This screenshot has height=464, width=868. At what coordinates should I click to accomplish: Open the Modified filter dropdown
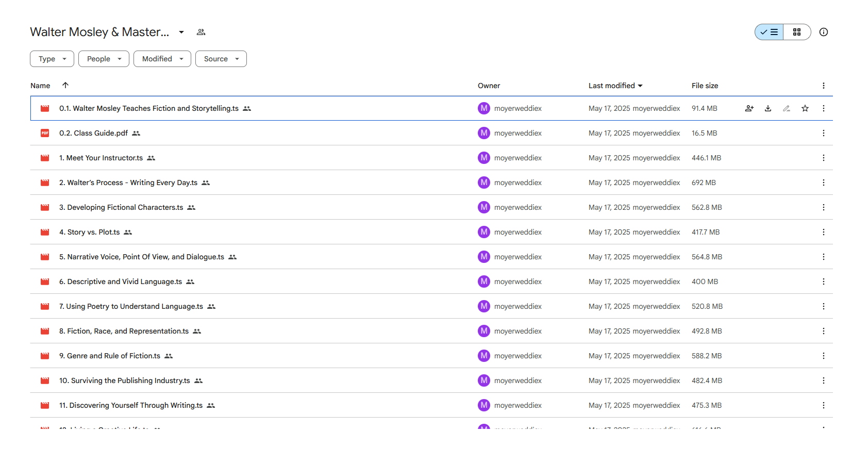coord(162,59)
